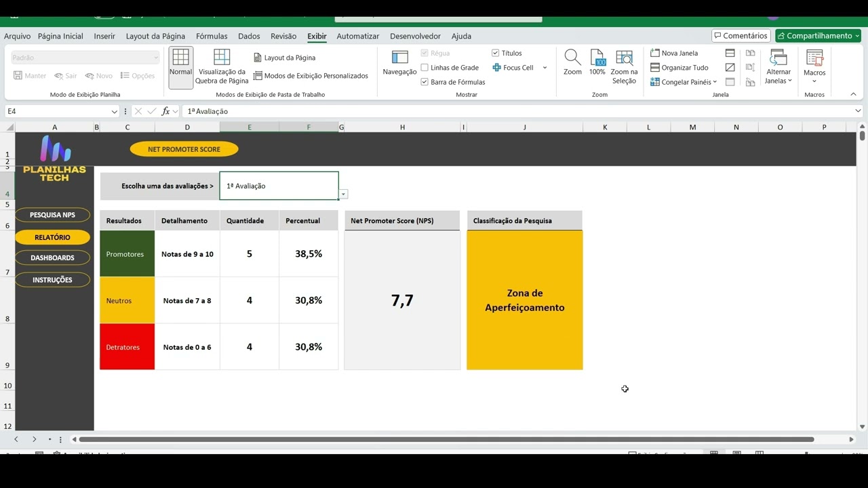This screenshot has width=868, height=488.
Task: Click previous sheet navigation arrow
Action: 16,439
